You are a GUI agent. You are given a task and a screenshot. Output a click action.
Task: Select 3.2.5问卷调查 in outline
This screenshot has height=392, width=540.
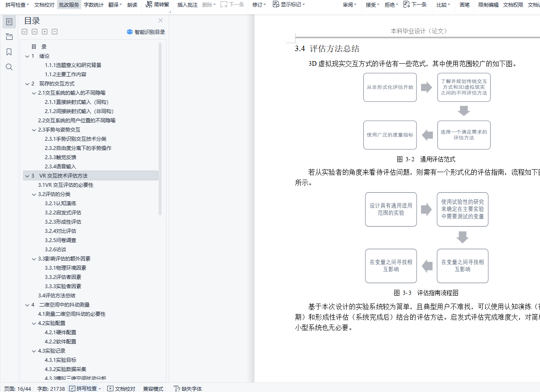coord(61,240)
